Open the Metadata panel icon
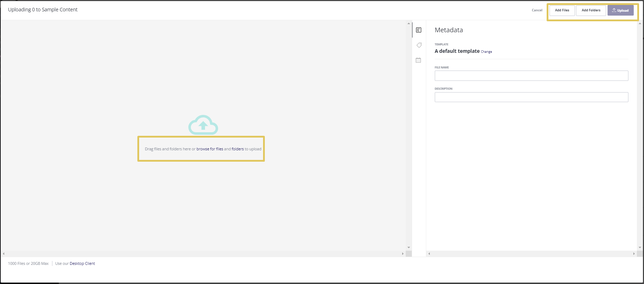Image resolution: width=644 pixels, height=284 pixels. [418, 30]
